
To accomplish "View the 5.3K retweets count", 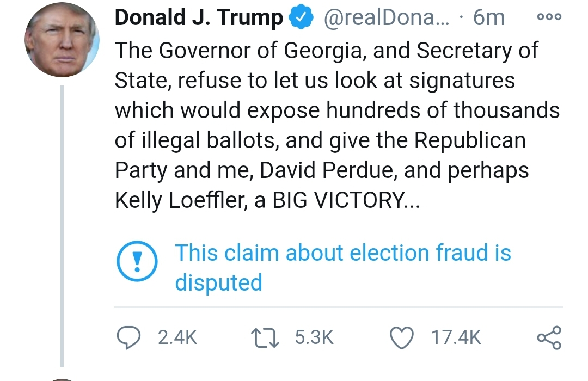I will click(314, 337).
